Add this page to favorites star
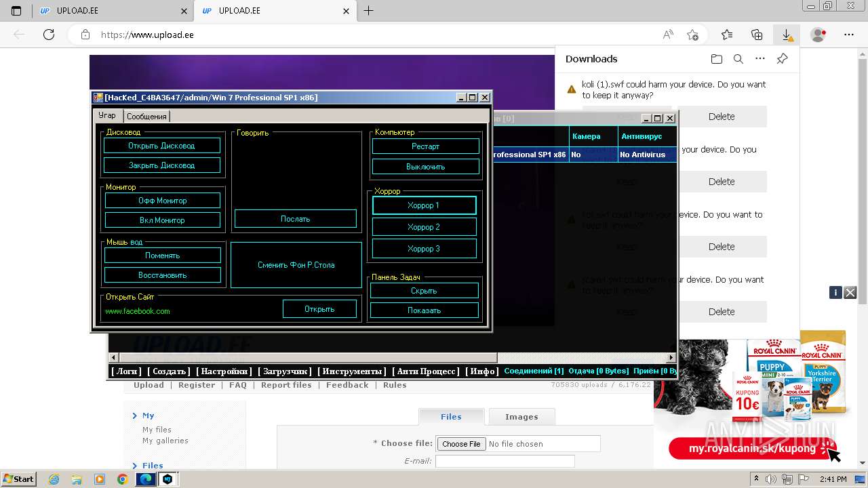This screenshot has height=488, width=868. tap(692, 35)
